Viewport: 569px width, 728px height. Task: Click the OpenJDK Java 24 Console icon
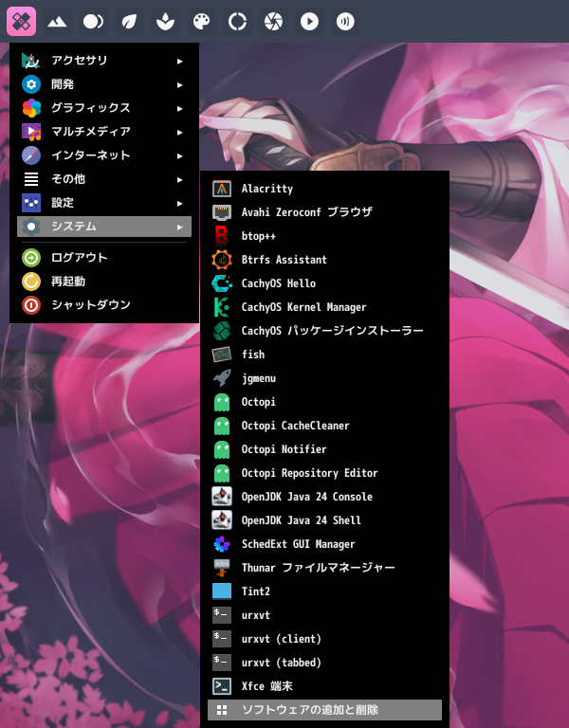(222, 497)
